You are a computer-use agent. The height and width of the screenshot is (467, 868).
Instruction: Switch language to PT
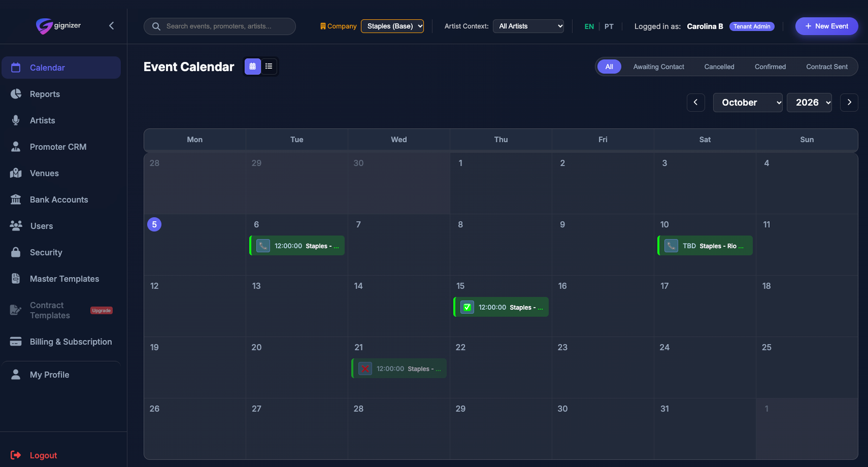[x=609, y=26]
